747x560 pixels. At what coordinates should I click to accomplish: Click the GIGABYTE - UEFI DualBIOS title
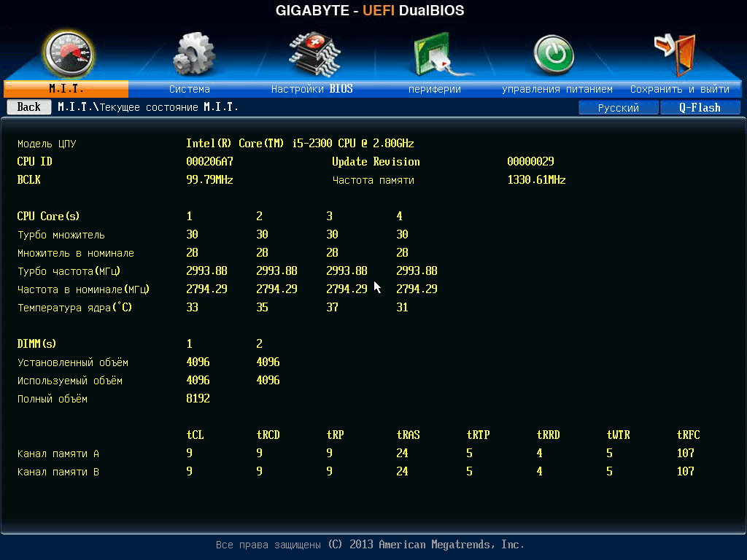[370, 10]
